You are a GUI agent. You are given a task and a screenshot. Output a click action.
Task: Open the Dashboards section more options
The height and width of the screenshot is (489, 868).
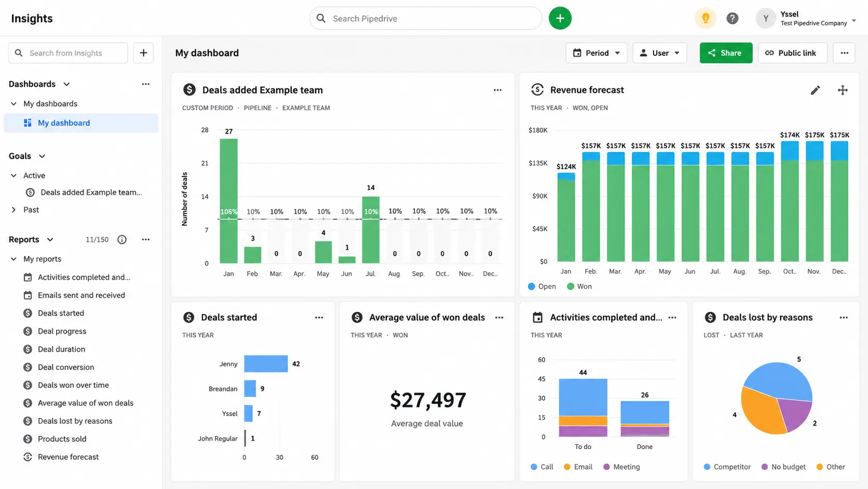[x=145, y=84]
